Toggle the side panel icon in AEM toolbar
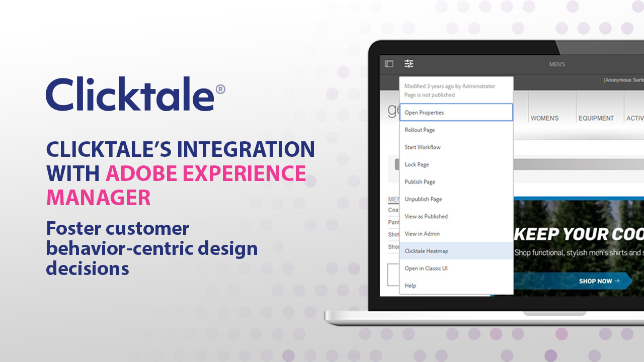Screen dimensions: 644x362 click(388, 63)
